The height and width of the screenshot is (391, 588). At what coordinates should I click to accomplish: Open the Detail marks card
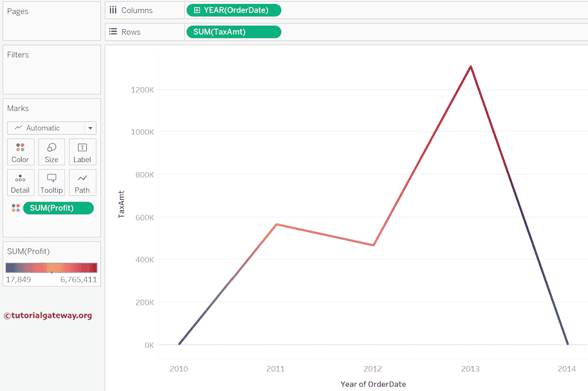click(x=20, y=183)
